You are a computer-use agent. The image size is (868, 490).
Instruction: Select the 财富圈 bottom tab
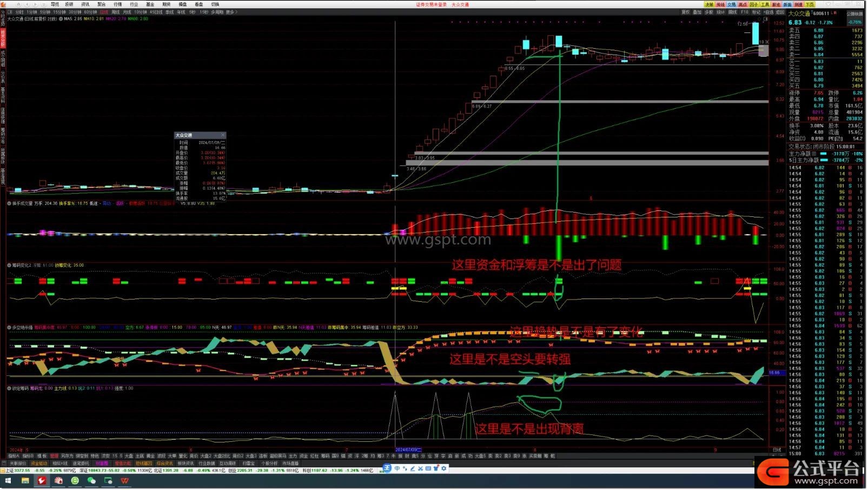(102, 463)
